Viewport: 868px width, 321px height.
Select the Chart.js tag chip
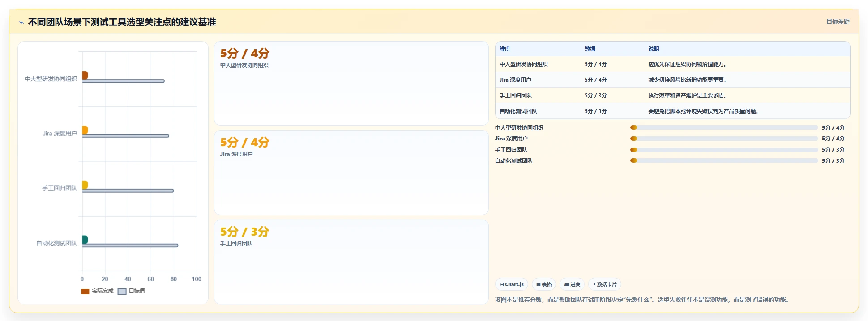512,284
